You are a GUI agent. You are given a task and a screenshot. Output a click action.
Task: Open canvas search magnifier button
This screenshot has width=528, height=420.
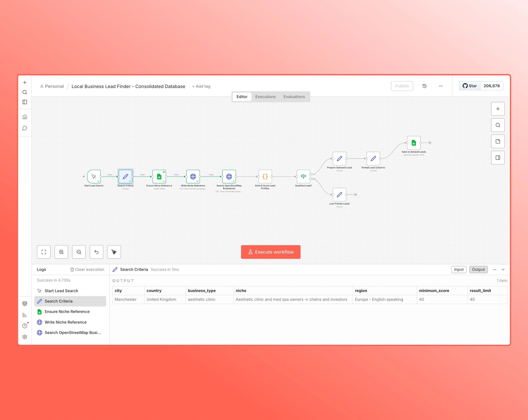(498, 125)
